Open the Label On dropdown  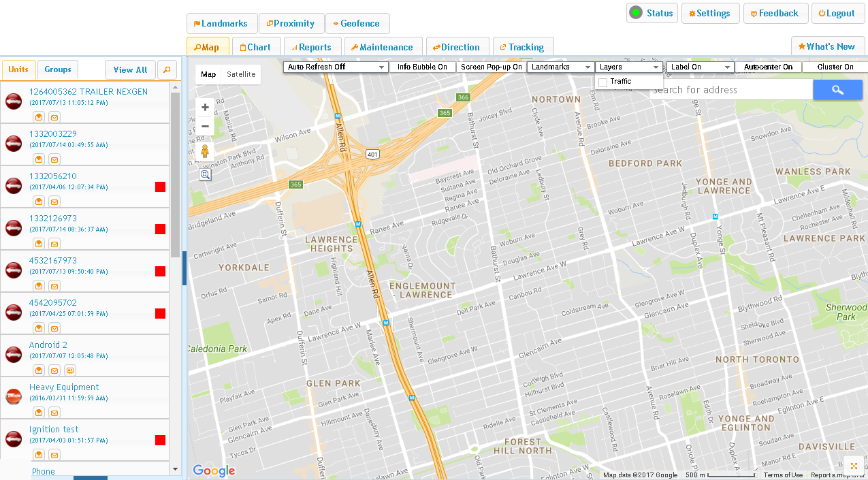(x=700, y=67)
